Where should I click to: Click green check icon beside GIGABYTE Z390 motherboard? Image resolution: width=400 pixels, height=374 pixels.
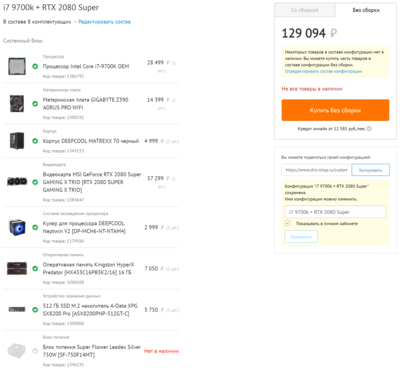[35, 104]
